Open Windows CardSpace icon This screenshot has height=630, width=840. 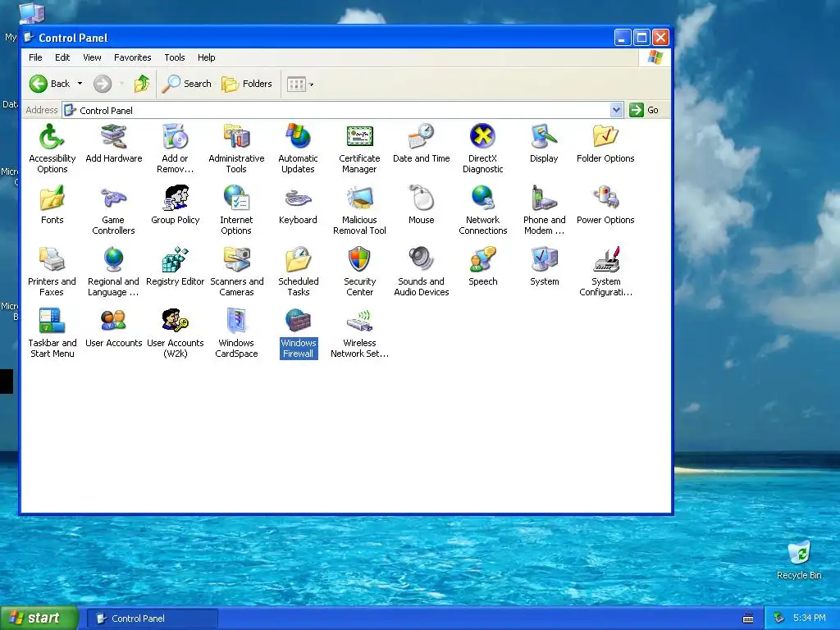coord(236,334)
